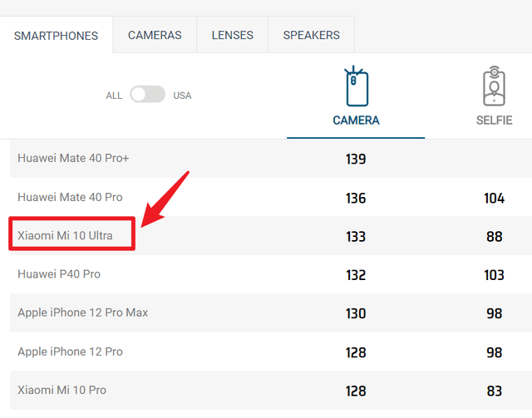Click camera score 139
This screenshot has width=532, height=418.
click(356, 159)
